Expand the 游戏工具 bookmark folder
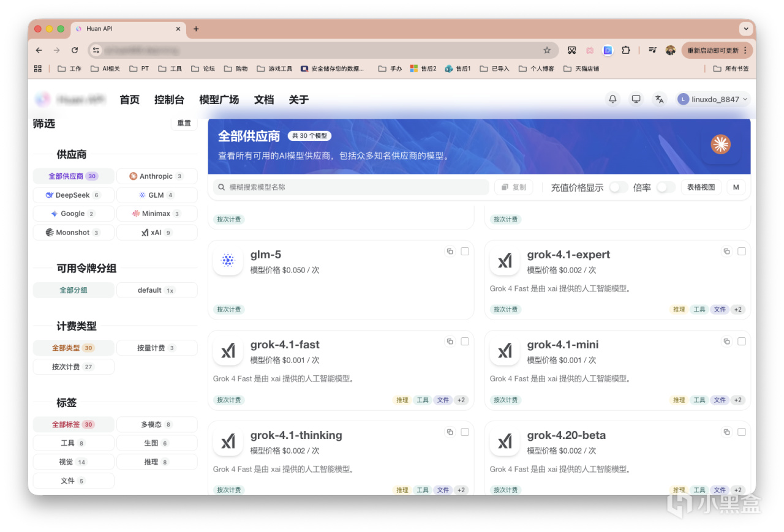 274,69
